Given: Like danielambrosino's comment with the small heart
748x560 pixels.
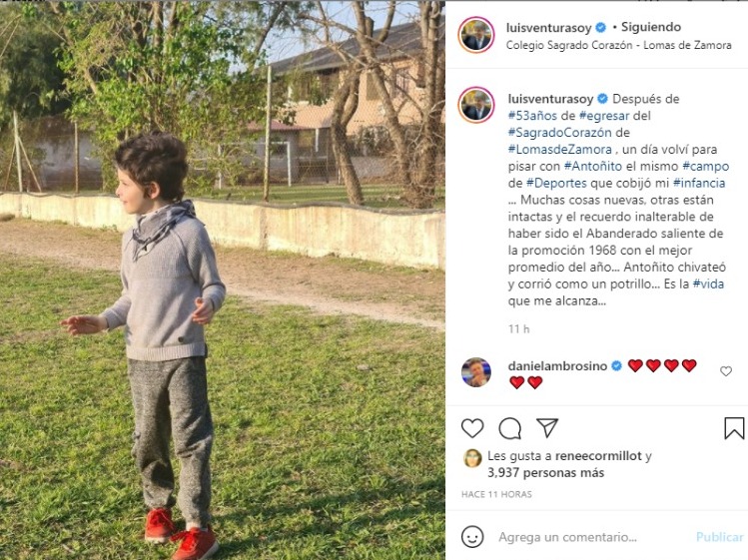Looking at the screenshot, I should (726, 371).
